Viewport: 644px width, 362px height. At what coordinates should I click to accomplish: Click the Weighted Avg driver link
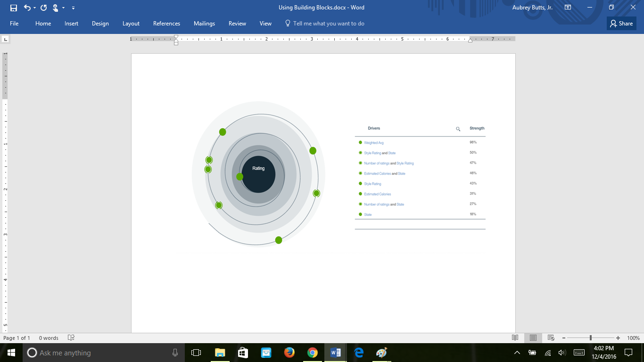[x=373, y=143]
